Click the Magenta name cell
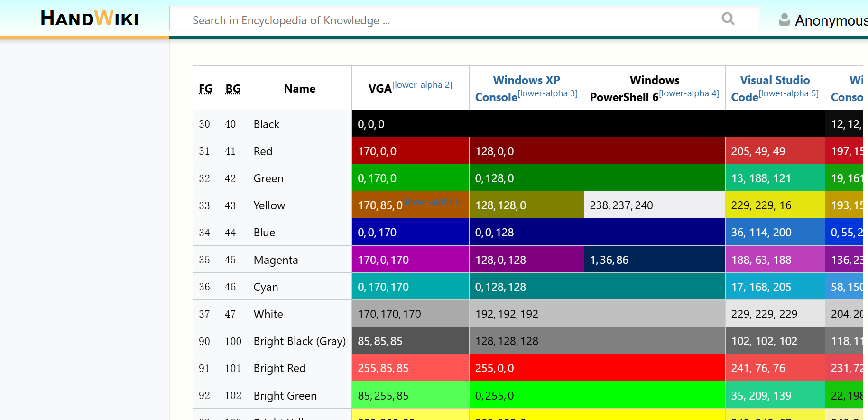 300,260
